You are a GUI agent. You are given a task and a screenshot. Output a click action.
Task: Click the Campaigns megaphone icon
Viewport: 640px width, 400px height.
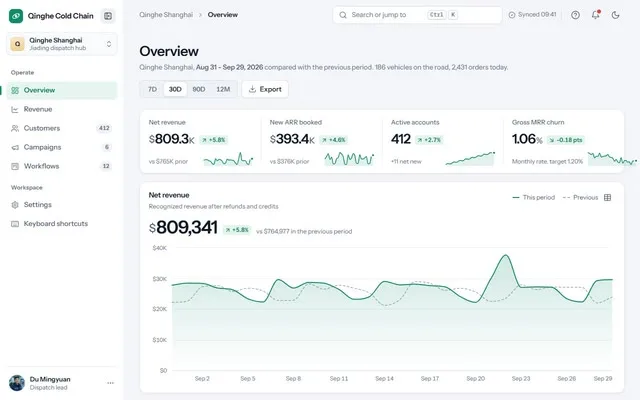(15, 147)
